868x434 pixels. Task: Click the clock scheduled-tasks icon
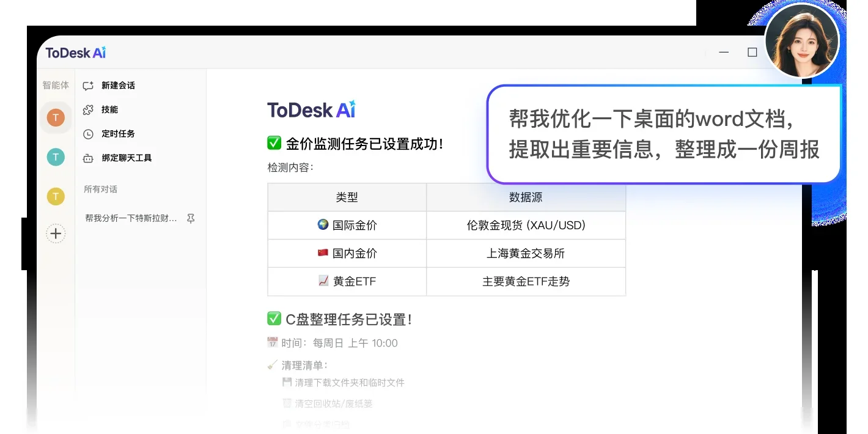coord(88,134)
